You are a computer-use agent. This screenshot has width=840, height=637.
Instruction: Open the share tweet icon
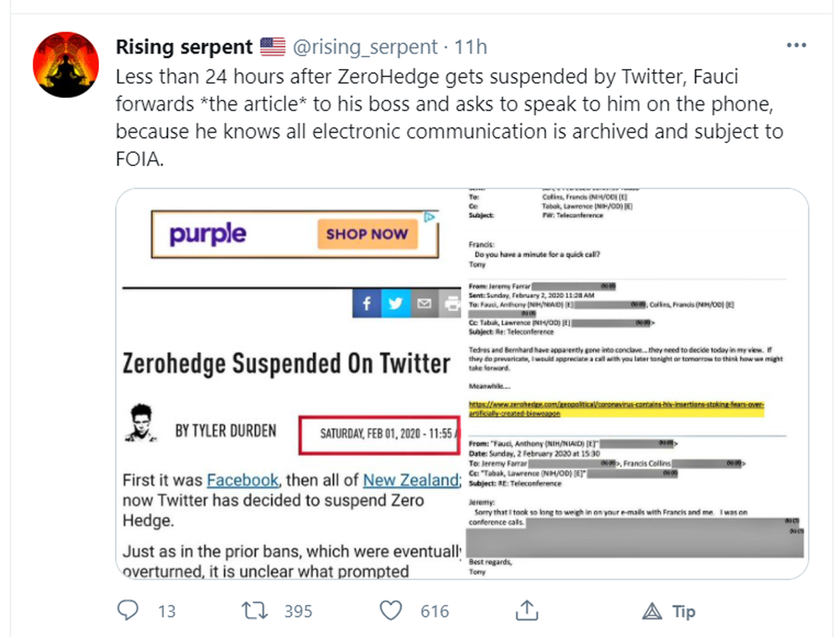(x=527, y=610)
